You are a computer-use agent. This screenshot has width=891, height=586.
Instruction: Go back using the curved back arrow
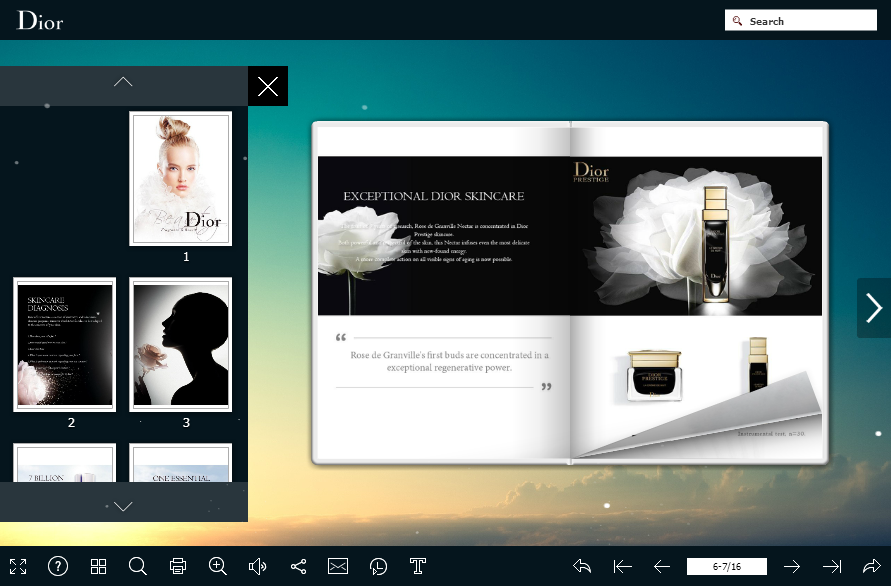[x=582, y=566]
